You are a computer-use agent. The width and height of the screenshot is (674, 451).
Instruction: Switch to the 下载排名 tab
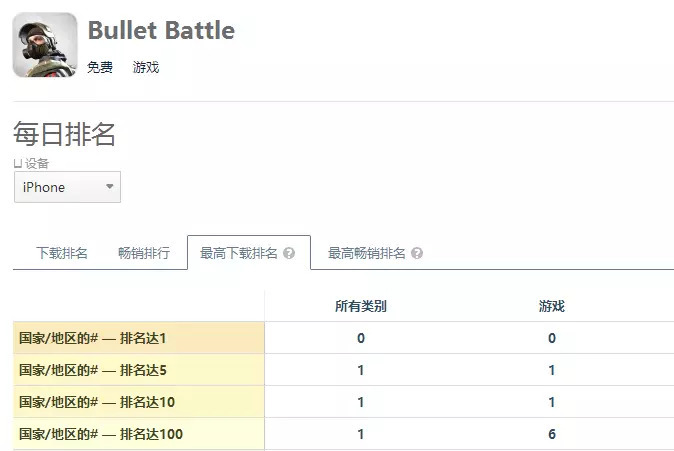tap(61, 253)
